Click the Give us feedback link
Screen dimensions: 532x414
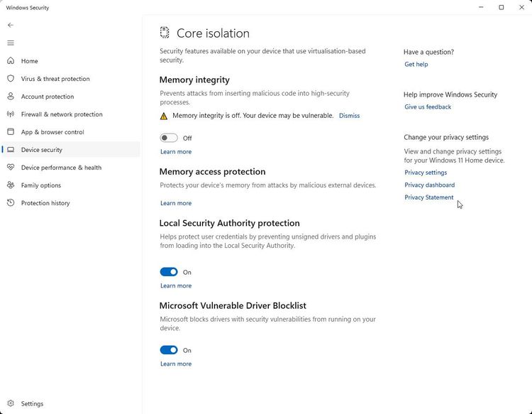click(428, 107)
